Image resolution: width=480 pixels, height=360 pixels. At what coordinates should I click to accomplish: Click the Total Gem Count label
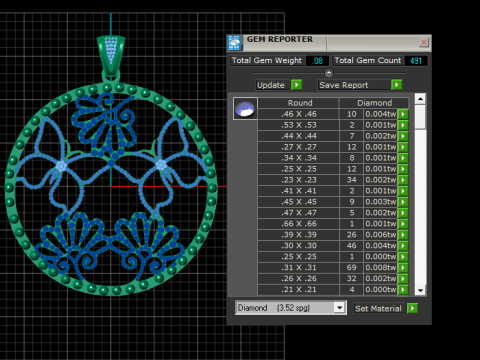pyautogui.click(x=368, y=61)
